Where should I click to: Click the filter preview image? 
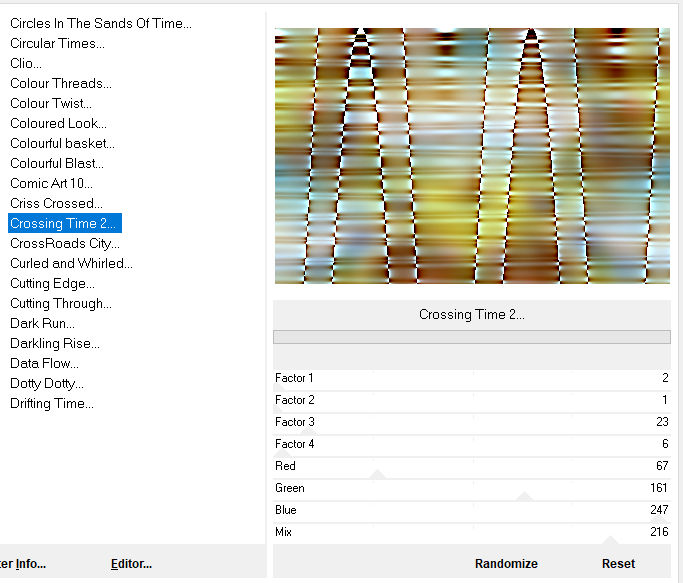pyautogui.click(x=471, y=156)
